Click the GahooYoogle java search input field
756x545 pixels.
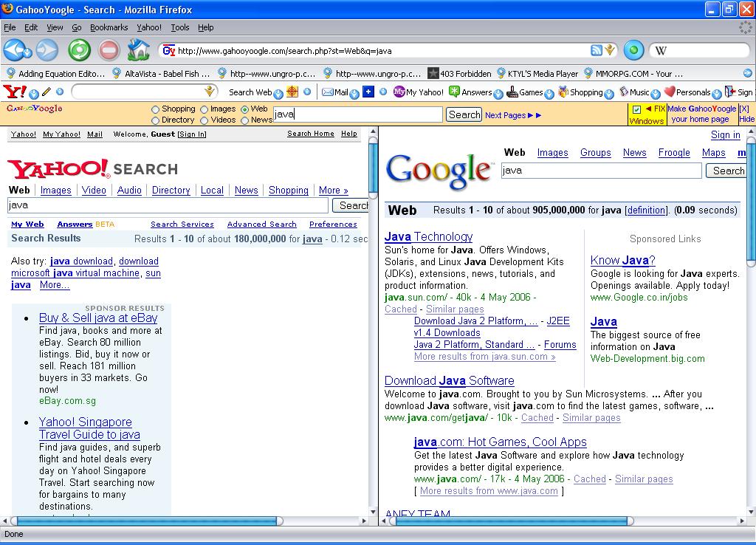click(358, 114)
